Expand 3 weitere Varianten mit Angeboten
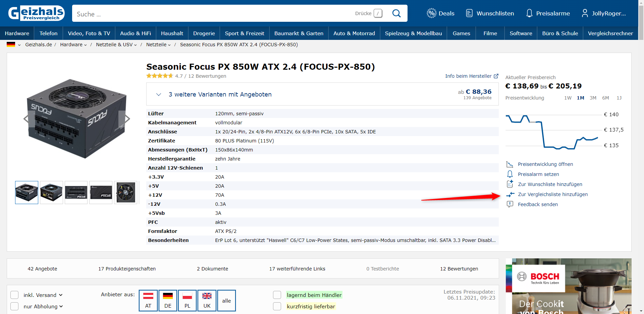This screenshot has width=644, height=314. pos(322,94)
